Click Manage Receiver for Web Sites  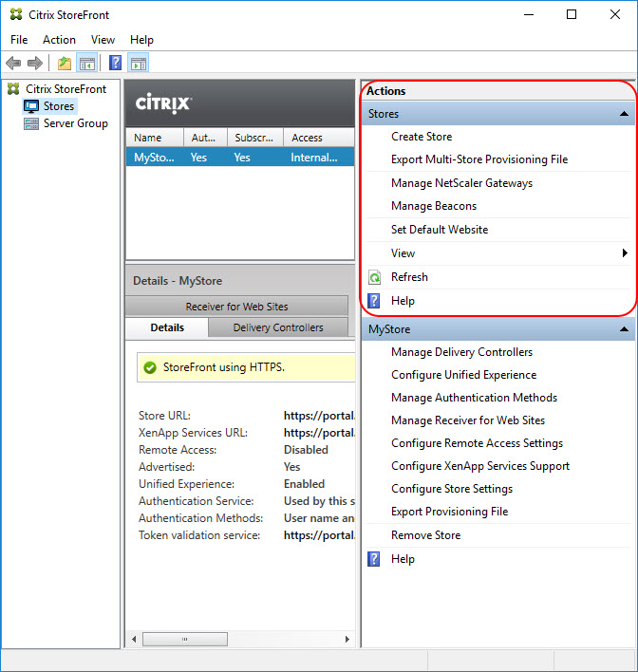pyautogui.click(x=468, y=420)
